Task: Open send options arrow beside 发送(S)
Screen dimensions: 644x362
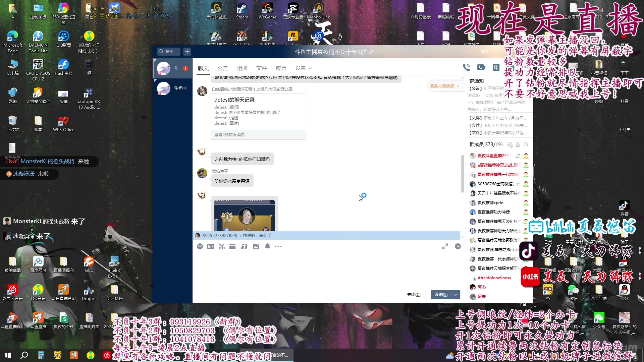Action: (x=455, y=295)
